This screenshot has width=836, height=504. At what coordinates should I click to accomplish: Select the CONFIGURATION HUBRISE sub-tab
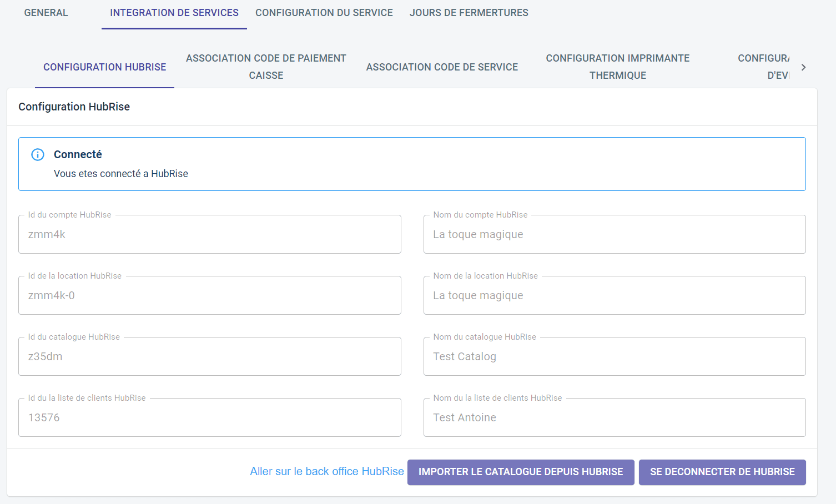(104, 67)
